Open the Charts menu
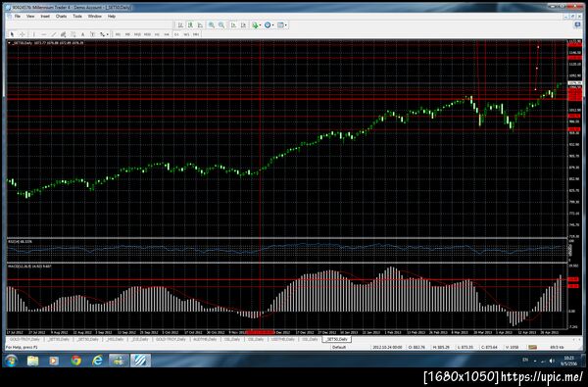 coord(61,17)
